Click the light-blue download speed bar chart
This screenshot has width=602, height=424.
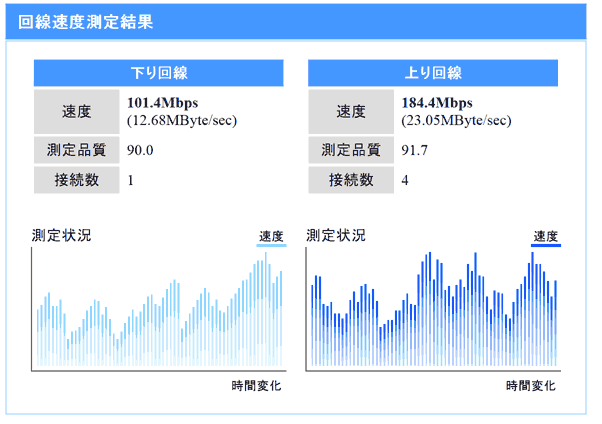pos(159,310)
